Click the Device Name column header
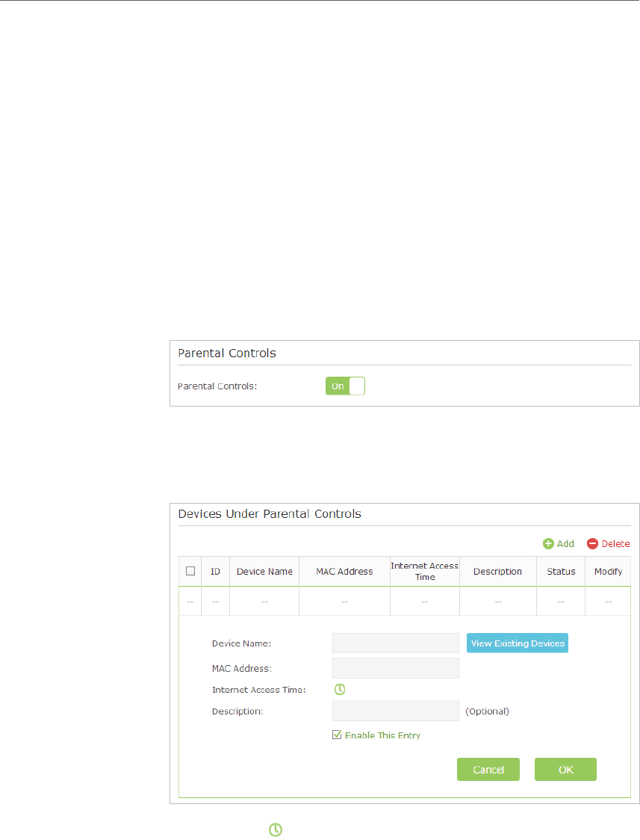 [264, 572]
